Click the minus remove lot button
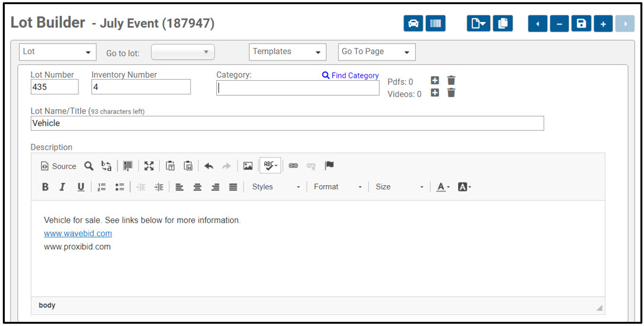Screen dimensions: 644x326 pos(560,24)
